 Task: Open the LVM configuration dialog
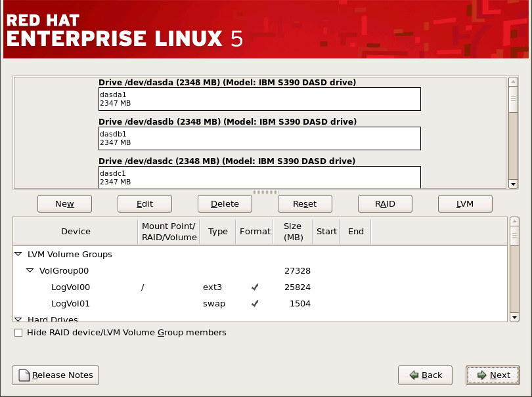click(465, 203)
